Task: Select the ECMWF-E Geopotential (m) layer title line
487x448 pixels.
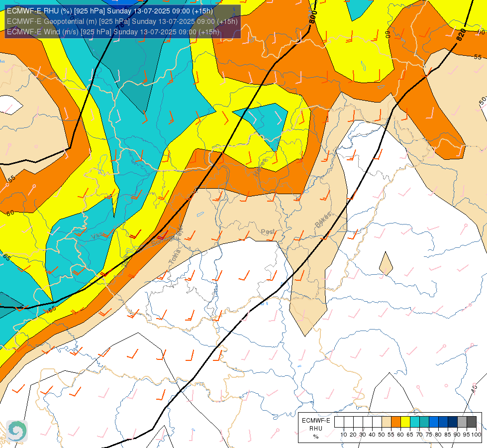Action: 122,21
